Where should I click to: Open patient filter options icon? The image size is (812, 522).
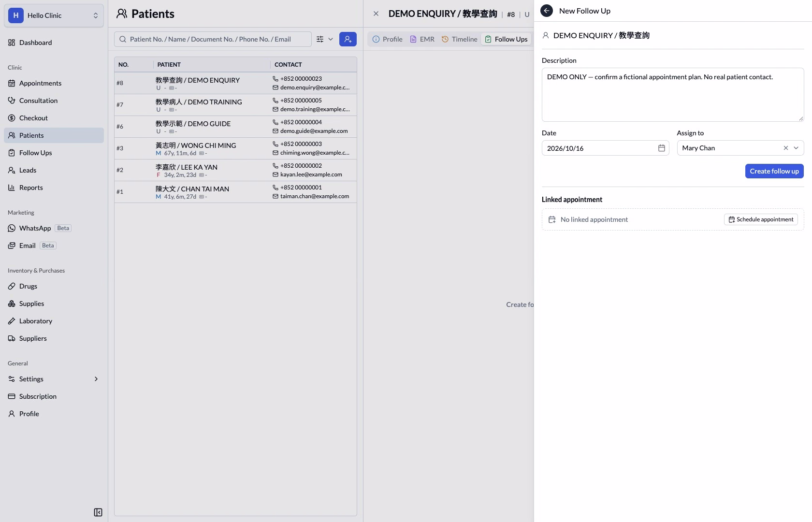320,39
